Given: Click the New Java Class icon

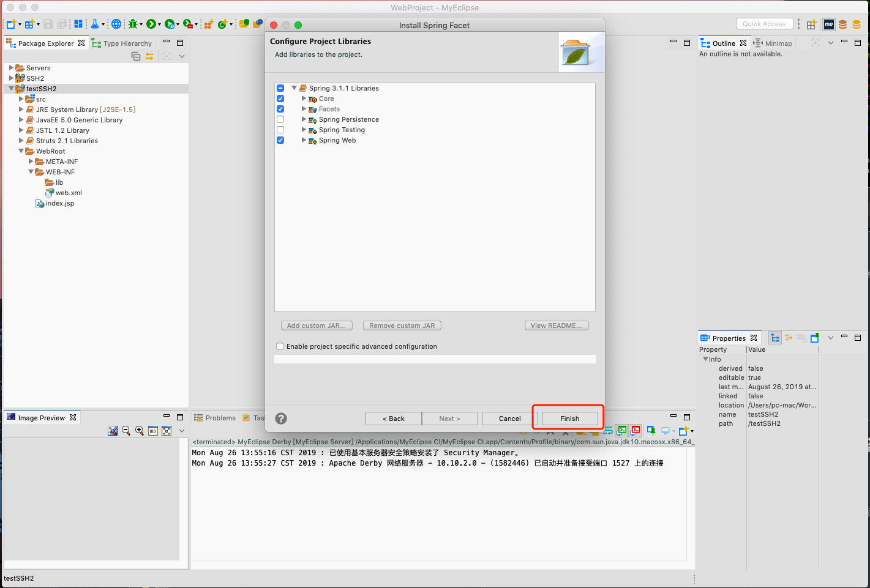Looking at the screenshot, I should [x=222, y=24].
